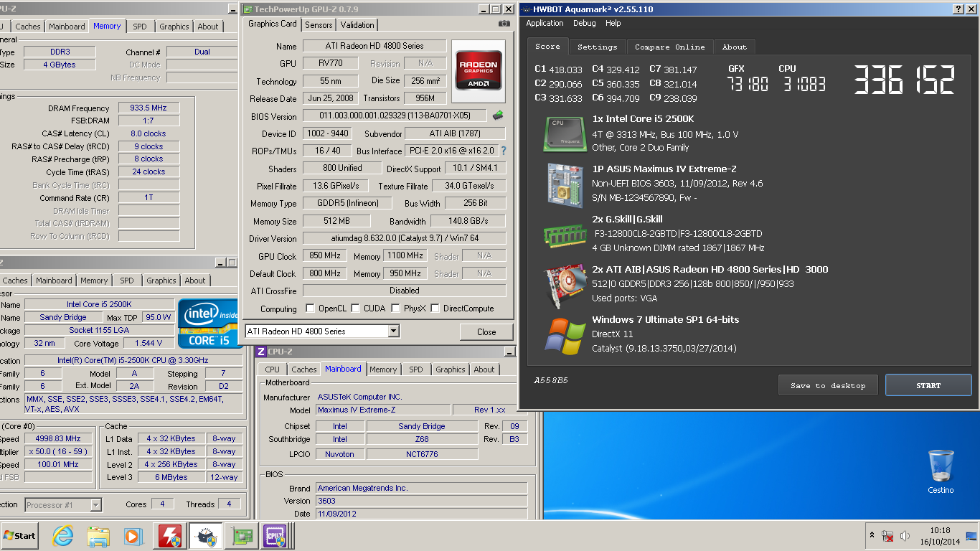Click the GPU-Z screenshot camera icon

click(504, 23)
